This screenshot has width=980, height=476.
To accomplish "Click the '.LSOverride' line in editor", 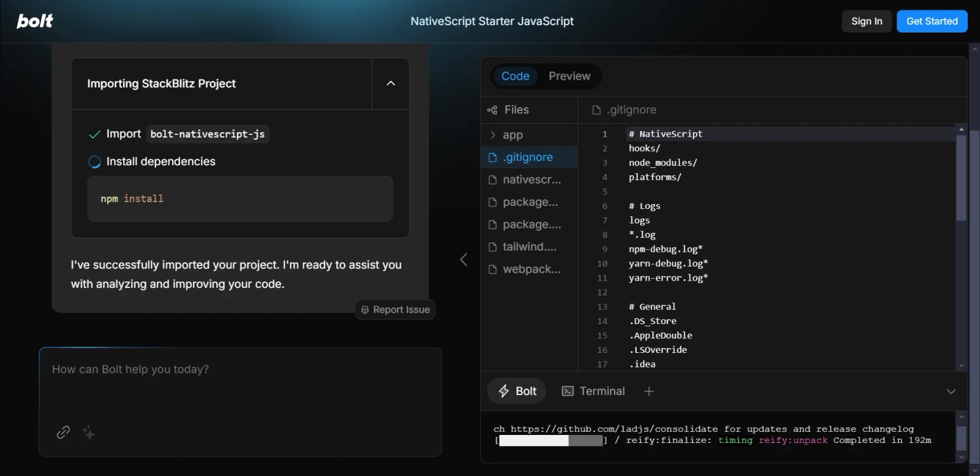I will pos(658,350).
